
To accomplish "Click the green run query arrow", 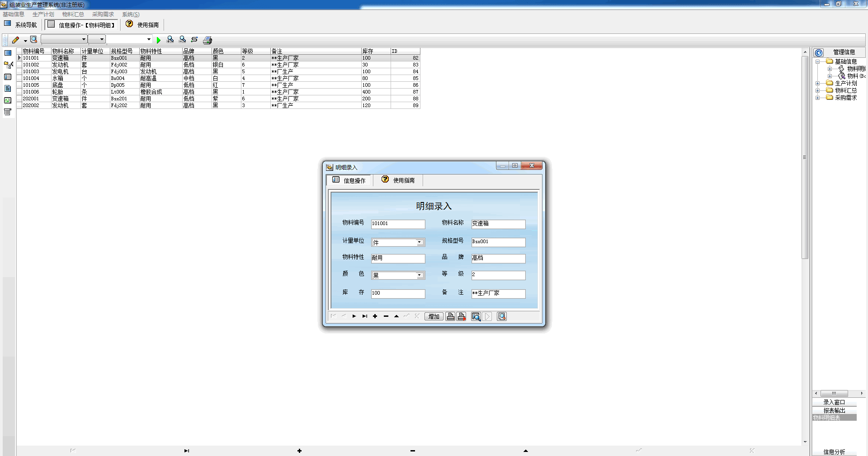I will (x=159, y=40).
